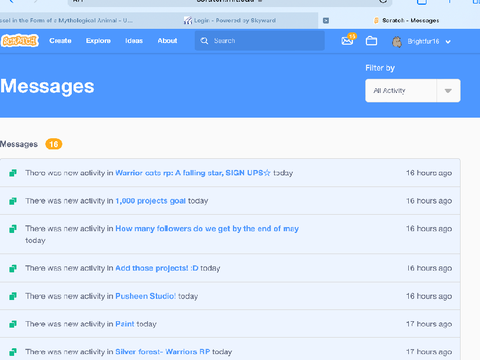Click '16 hours ago' on 1,000 projects row
This screenshot has width=480, height=360.
pos(429,201)
